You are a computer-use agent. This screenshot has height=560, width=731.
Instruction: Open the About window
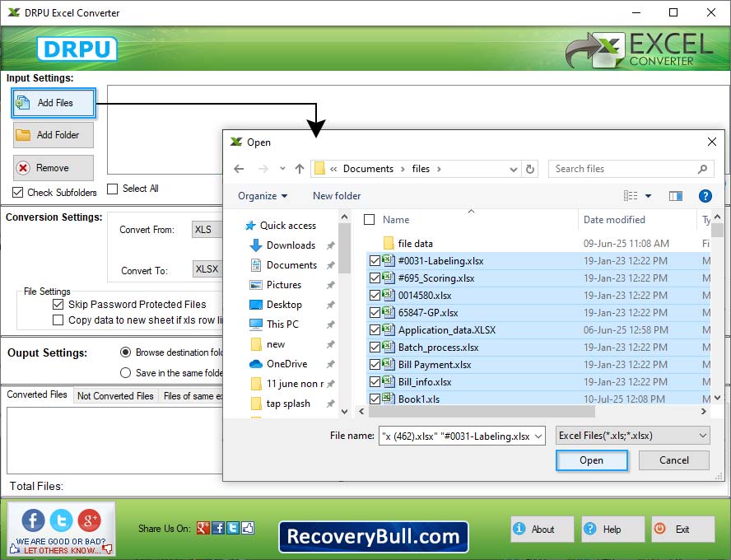[x=542, y=530]
